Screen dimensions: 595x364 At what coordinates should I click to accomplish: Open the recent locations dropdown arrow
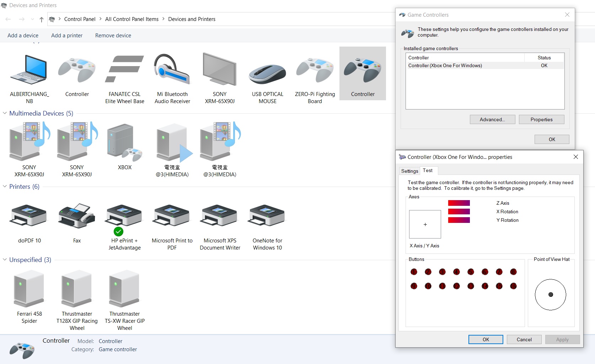[32, 19]
